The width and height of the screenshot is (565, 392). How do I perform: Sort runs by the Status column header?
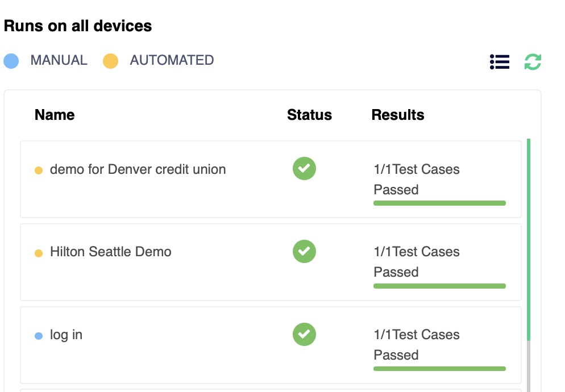309,115
